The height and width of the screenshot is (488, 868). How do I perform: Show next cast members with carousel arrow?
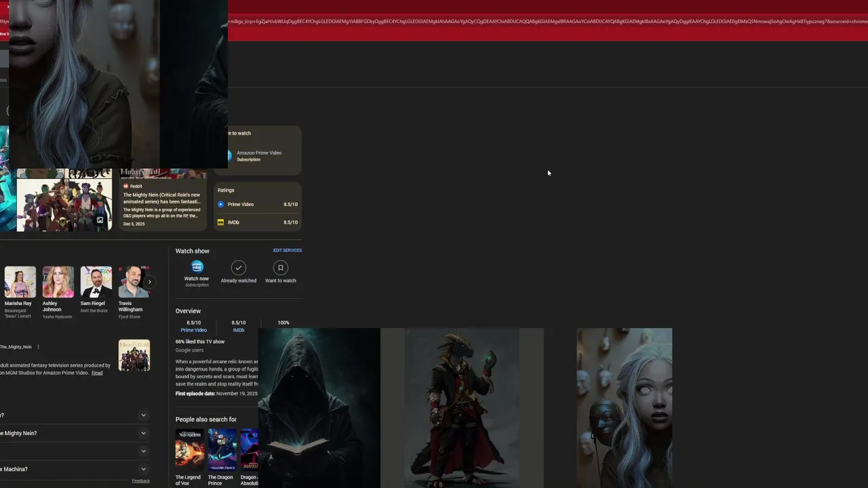(x=150, y=282)
